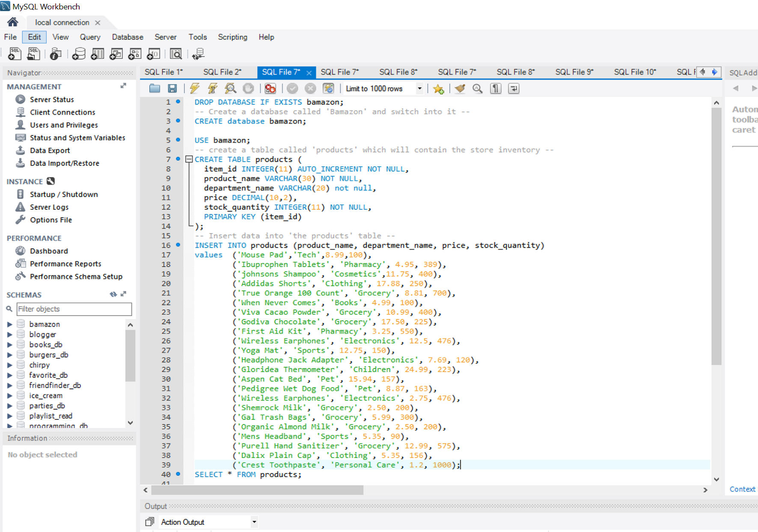Open Users and Privileges
This screenshot has width=758, height=532.
click(64, 125)
